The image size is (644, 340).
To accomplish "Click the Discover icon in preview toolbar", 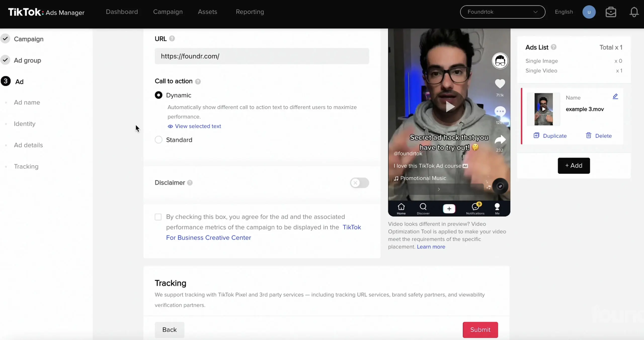I will (x=423, y=208).
